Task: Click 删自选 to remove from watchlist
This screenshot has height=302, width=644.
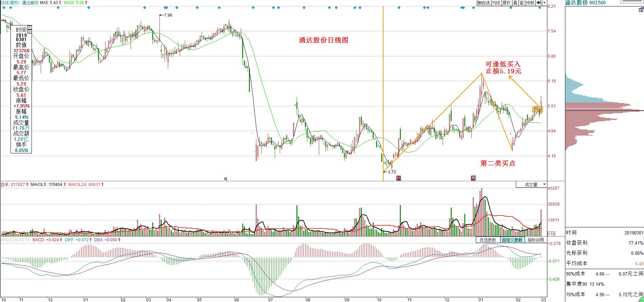Action: coord(484,3)
